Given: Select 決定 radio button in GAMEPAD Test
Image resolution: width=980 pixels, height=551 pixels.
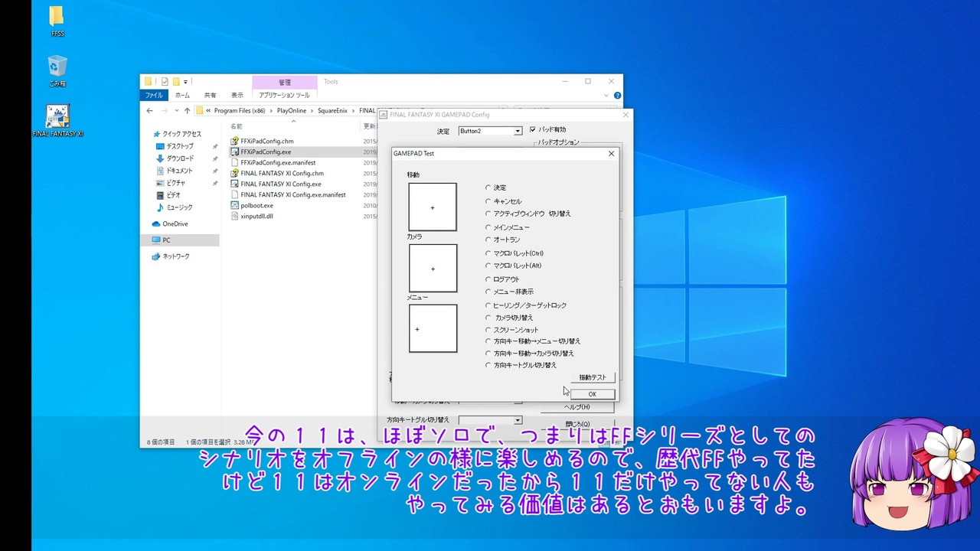Looking at the screenshot, I should click(x=488, y=187).
